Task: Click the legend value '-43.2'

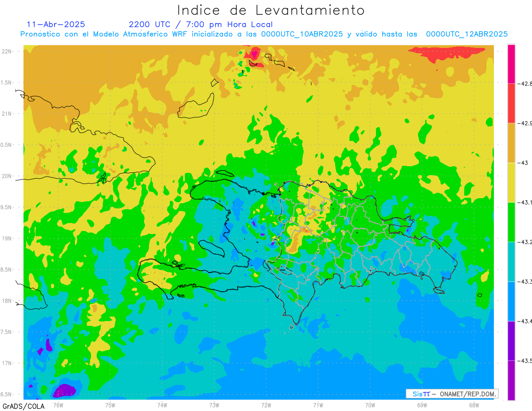Action: (524, 242)
